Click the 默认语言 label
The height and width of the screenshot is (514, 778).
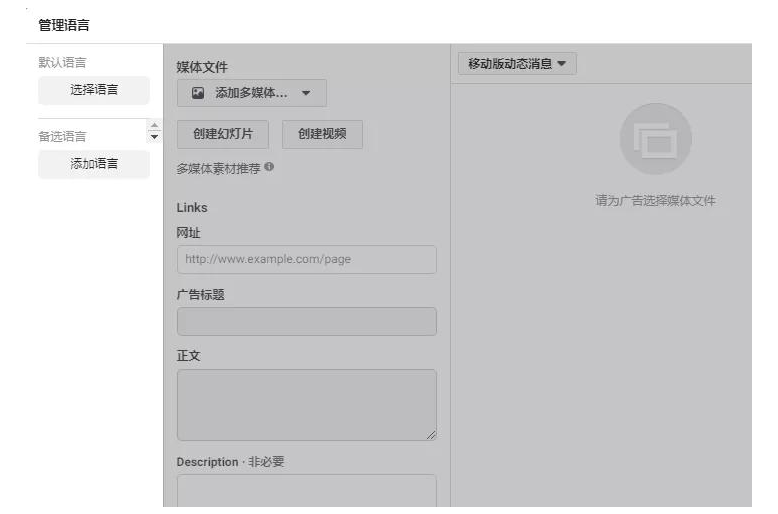click(62, 63)
